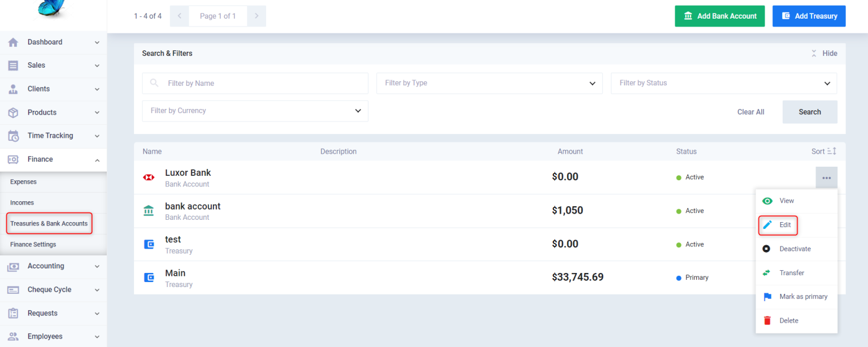This screenshot has width=868, height=347.
Task: Open the Luxor Bank three-dots actions menu
Action: [x=827, y=178]
